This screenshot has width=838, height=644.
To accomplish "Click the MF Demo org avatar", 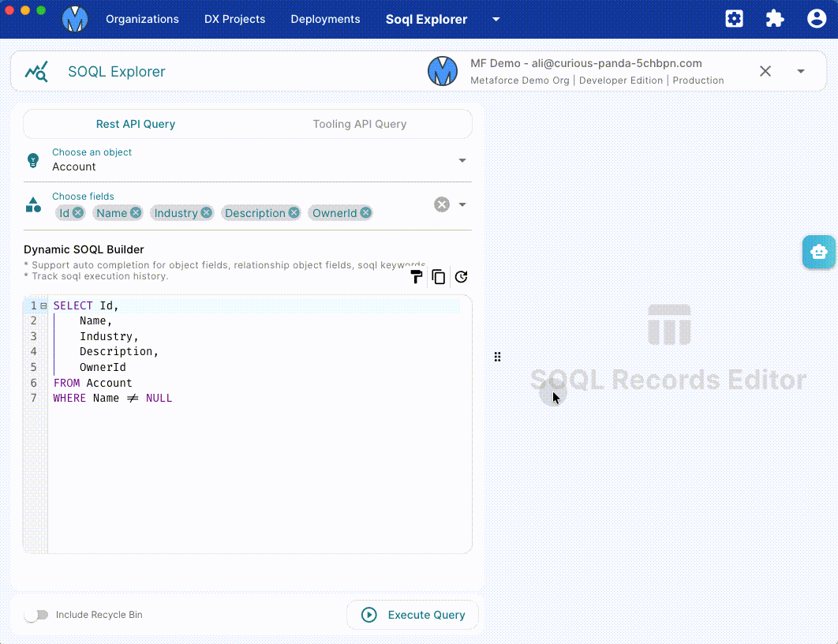I will coord(443,71).
